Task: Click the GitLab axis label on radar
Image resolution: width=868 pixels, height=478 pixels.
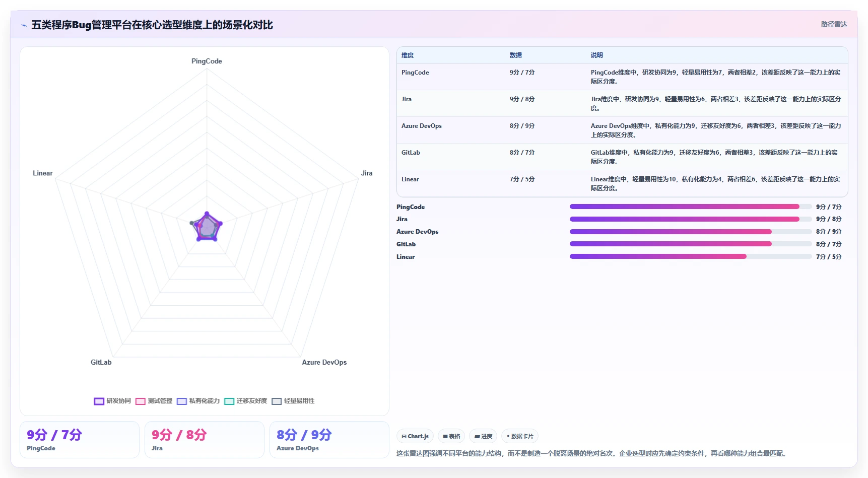Action: click(x=101, y=363)
